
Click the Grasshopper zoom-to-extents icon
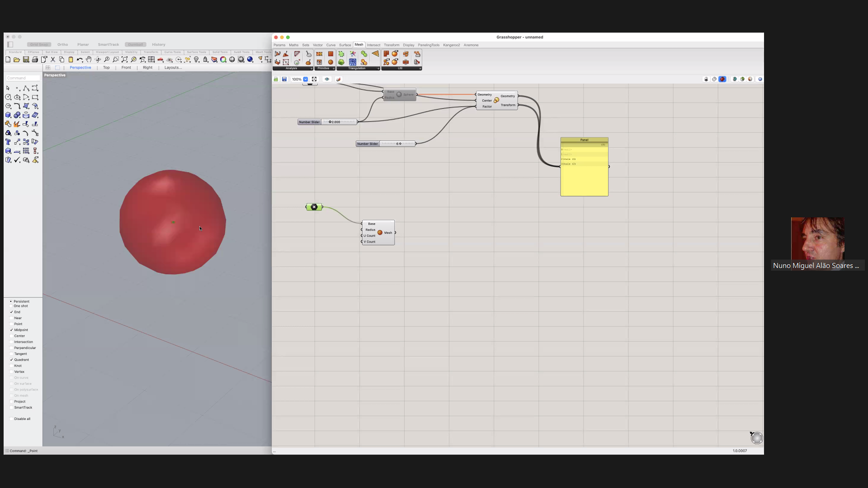point(314,79)
